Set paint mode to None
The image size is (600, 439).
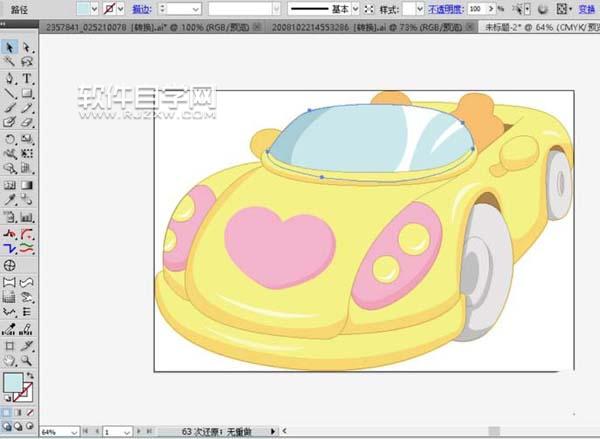[x=30, y=413]
